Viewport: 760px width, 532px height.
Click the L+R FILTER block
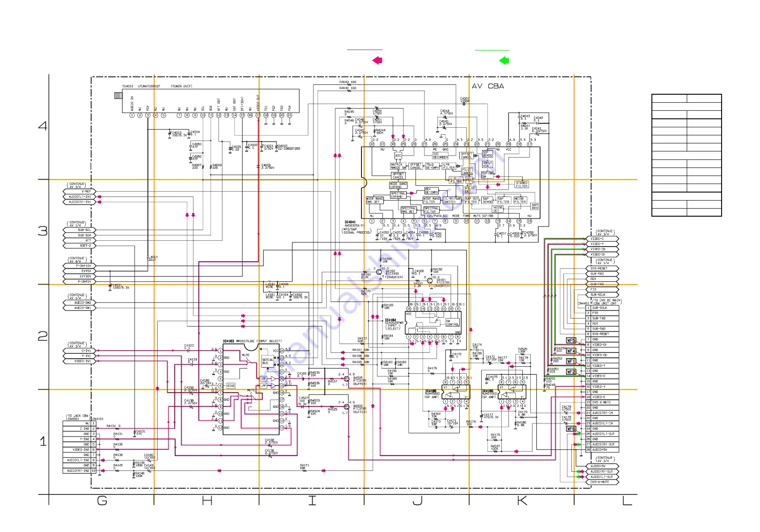(449, 166)
